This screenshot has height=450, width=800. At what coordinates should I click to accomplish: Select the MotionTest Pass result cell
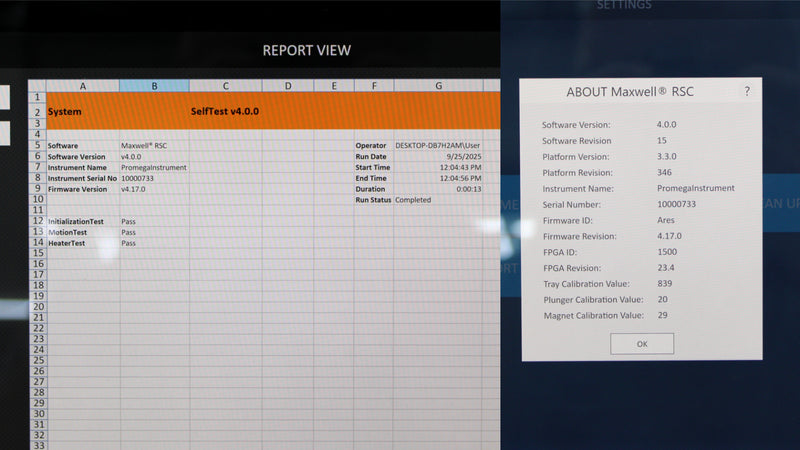coord(154,232)
